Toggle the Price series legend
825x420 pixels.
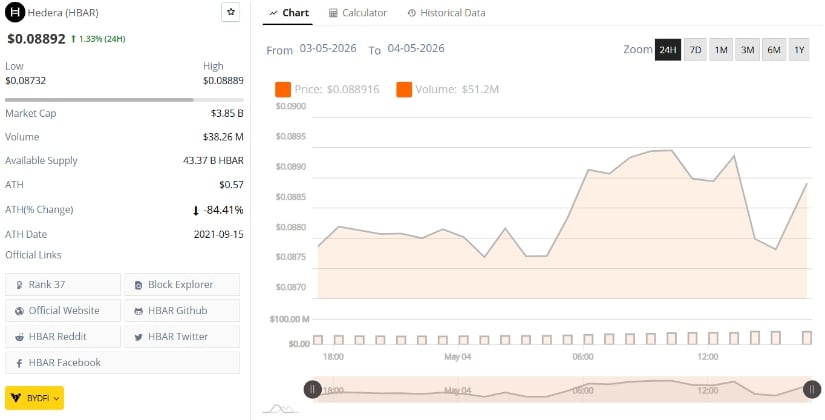[327, 89]
